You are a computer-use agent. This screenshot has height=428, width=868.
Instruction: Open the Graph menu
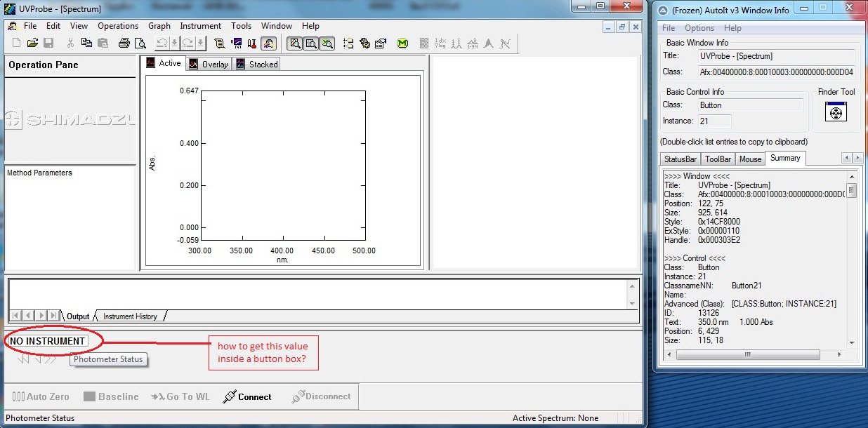159,26
